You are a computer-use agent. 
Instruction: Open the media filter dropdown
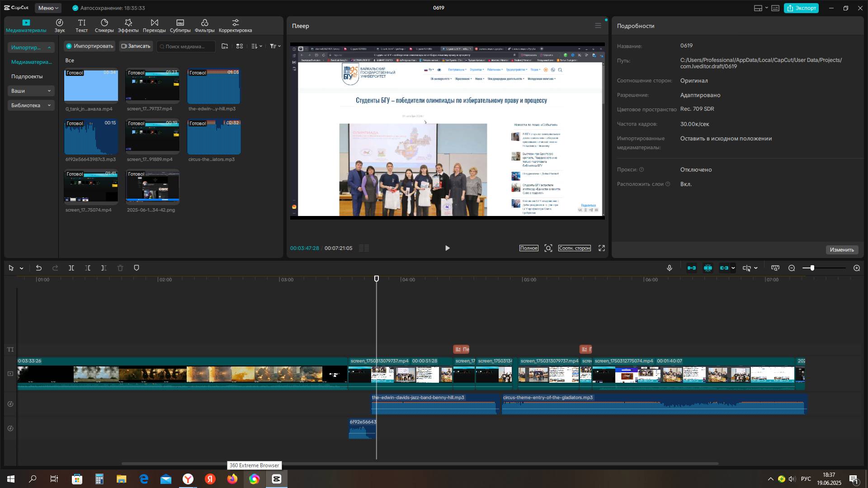(275, 46)
